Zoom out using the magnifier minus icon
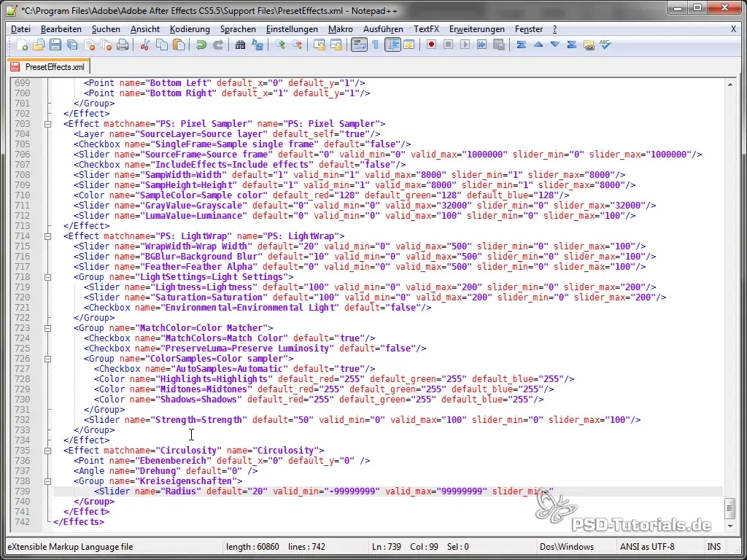Image resolution: width=747 pixels, height=560 pixels. [x=297, y=45]
